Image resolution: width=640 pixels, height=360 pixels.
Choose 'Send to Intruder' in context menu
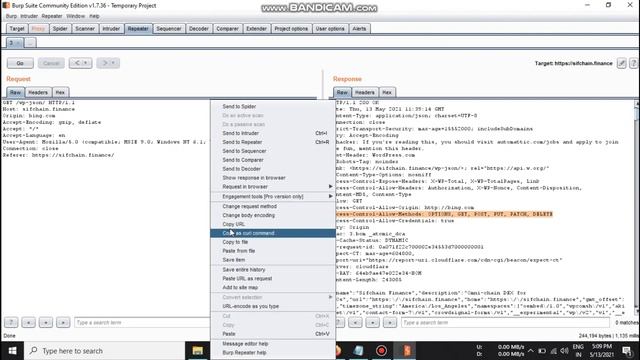273,133
